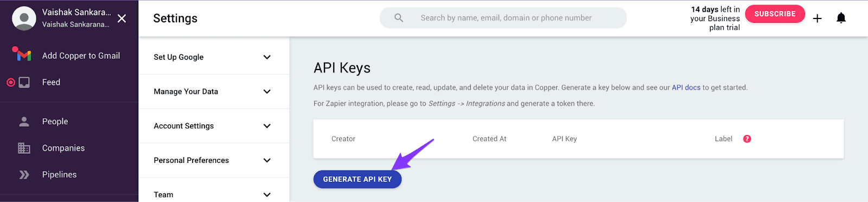868x202 pixels.
Task: Click the Subscribe button
Action: [775, 14]
